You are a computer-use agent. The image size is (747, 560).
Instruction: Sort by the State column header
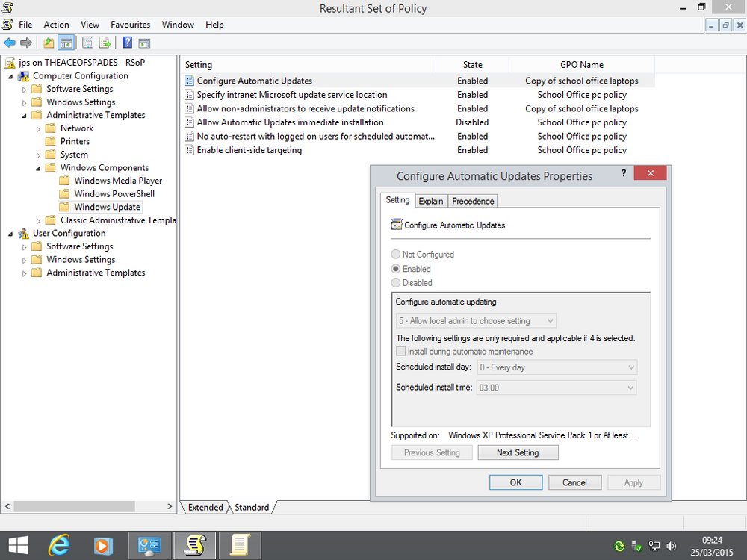coord(472,65)
